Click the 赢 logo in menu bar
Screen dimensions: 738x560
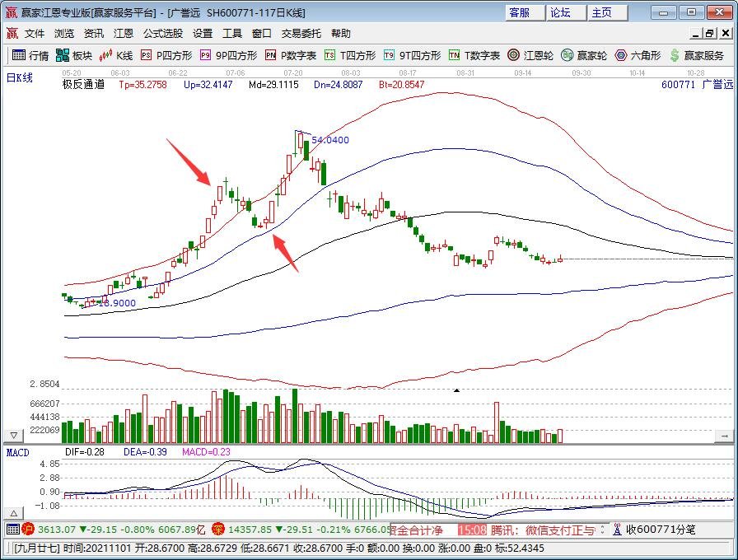pyautogui.click(x=12, y=34)
